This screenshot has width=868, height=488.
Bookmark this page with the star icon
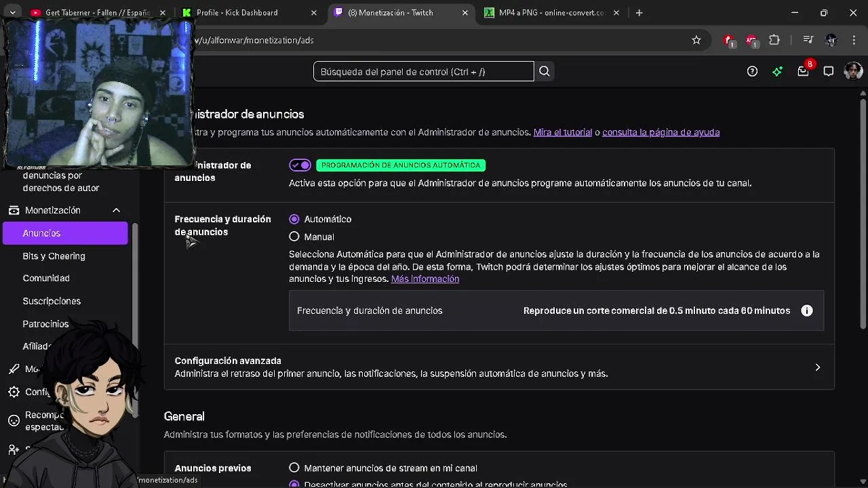coord(696,40)
